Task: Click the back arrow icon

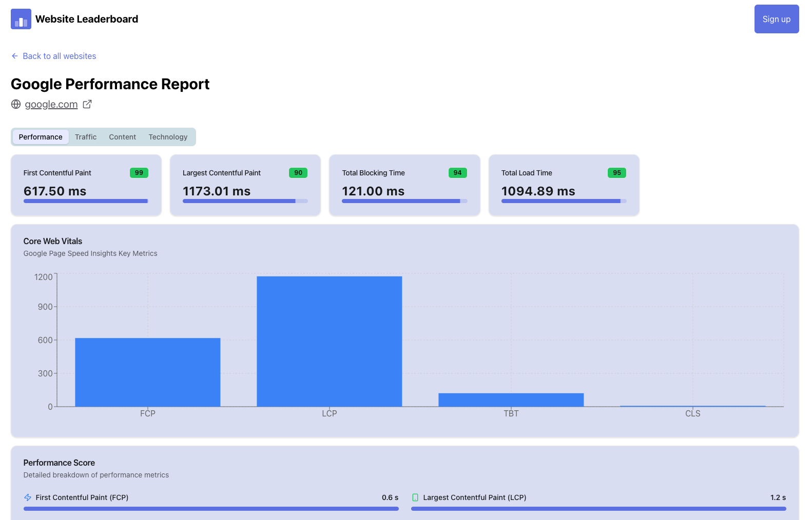Action: [x=15, y=56]
